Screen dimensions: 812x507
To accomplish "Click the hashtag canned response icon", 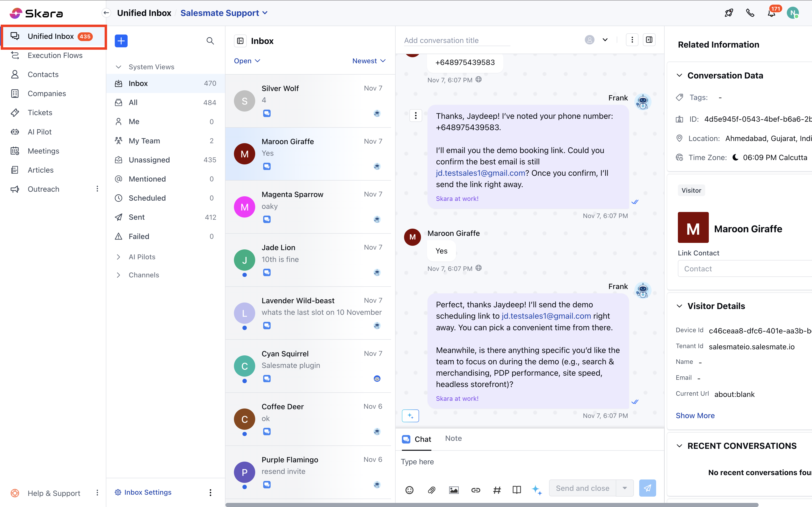I will pos(497,490).
